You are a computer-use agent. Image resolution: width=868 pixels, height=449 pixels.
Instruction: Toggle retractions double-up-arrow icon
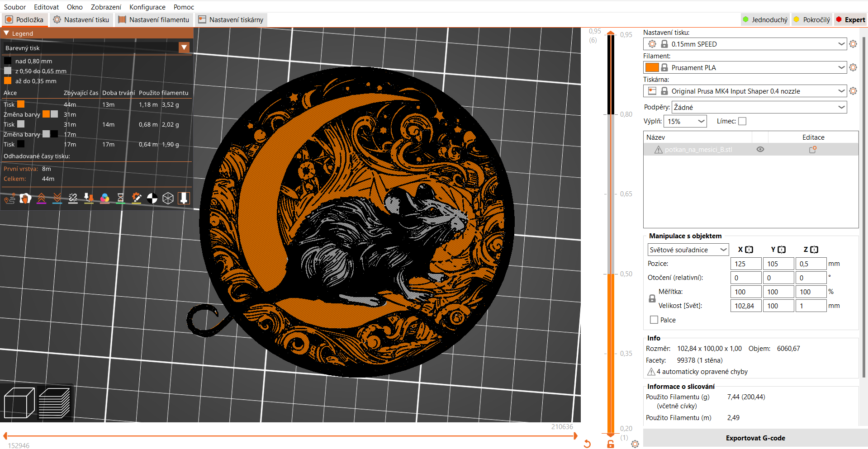[41, 198]
